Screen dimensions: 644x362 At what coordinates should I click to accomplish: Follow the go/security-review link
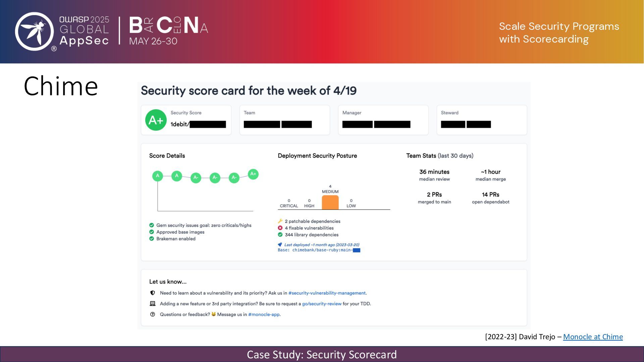[322, 304]
